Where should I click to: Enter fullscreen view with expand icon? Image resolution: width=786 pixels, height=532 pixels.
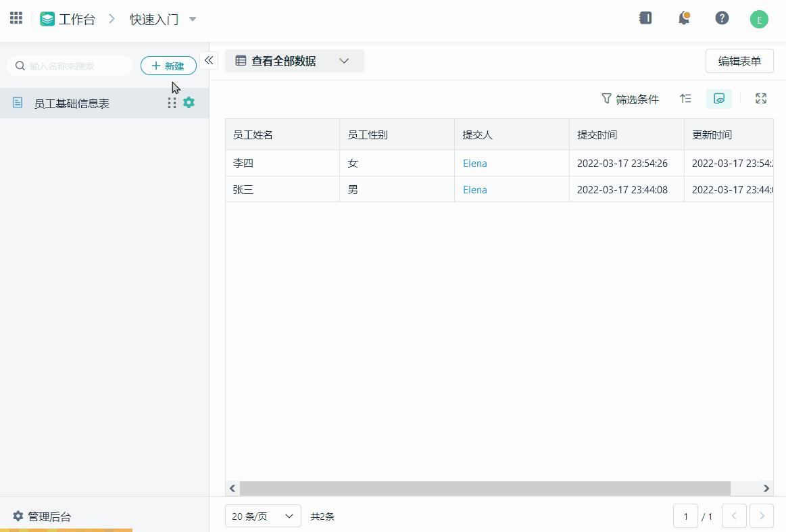click(x=760, y=99)
